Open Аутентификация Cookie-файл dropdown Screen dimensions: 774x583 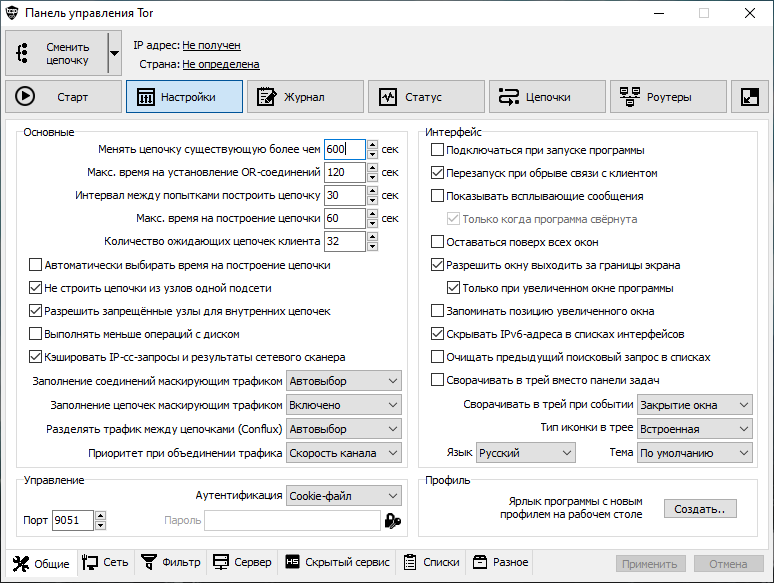tap(344, 496)
